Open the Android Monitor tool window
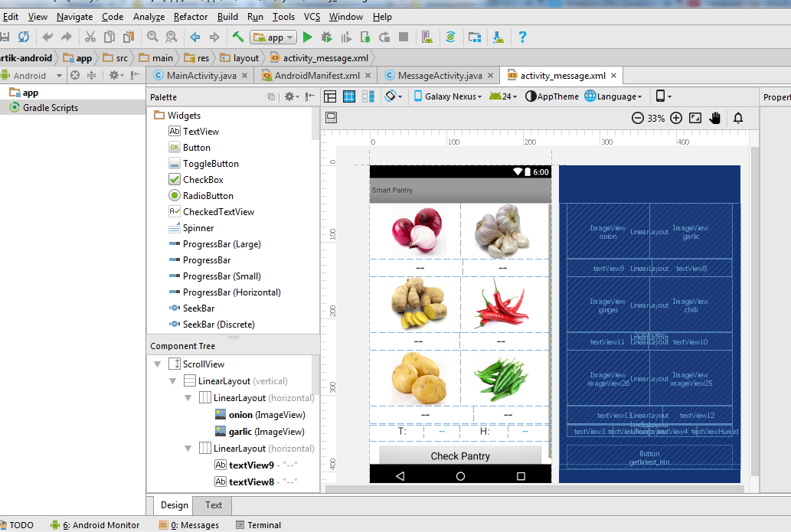This screenshot has width=791, height=532. pyautogui.click(x=95, y=525)
